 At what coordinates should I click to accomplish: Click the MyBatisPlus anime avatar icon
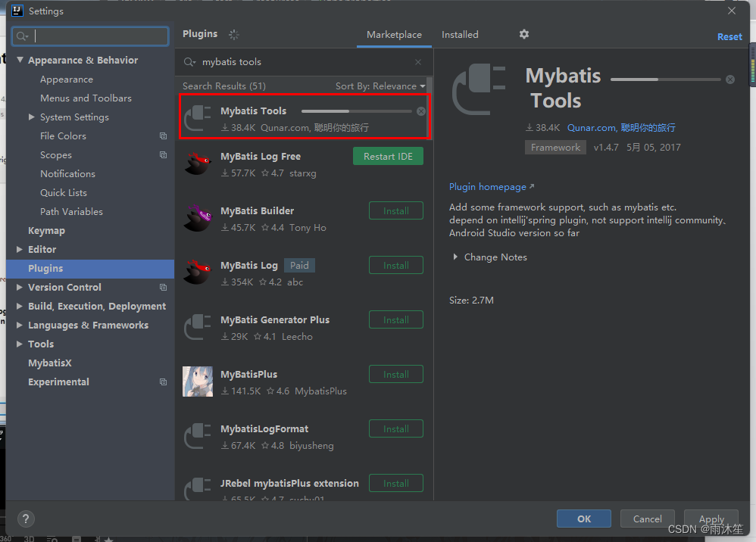coord(198,382)
